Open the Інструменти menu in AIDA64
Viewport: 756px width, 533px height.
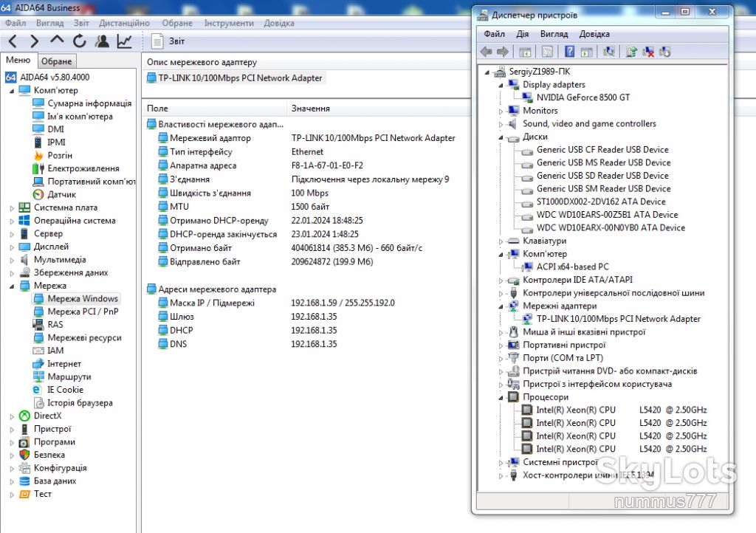click(x=229, y=23)
